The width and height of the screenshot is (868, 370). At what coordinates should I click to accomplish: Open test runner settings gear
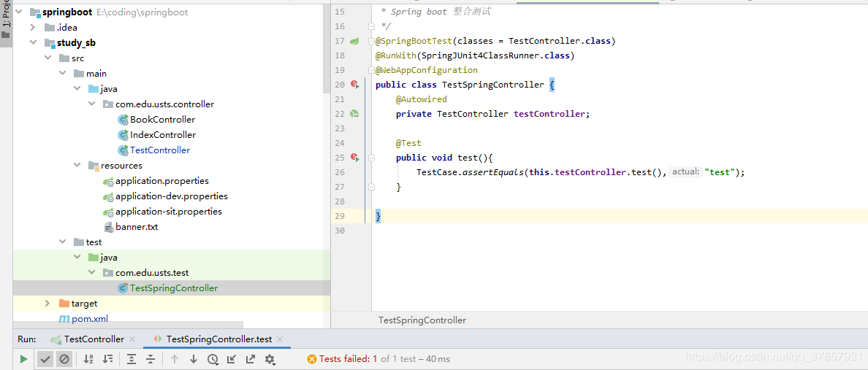click(270, 359)
